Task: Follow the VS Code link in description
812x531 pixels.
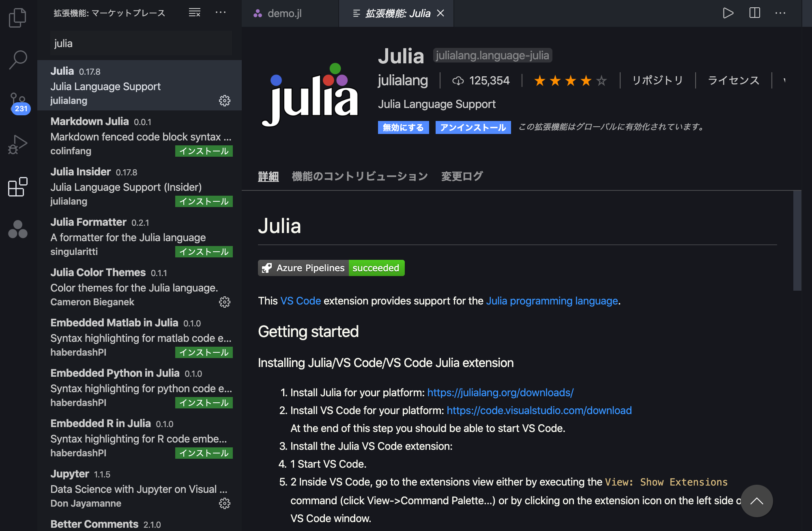Action: [x=301, y=301]
